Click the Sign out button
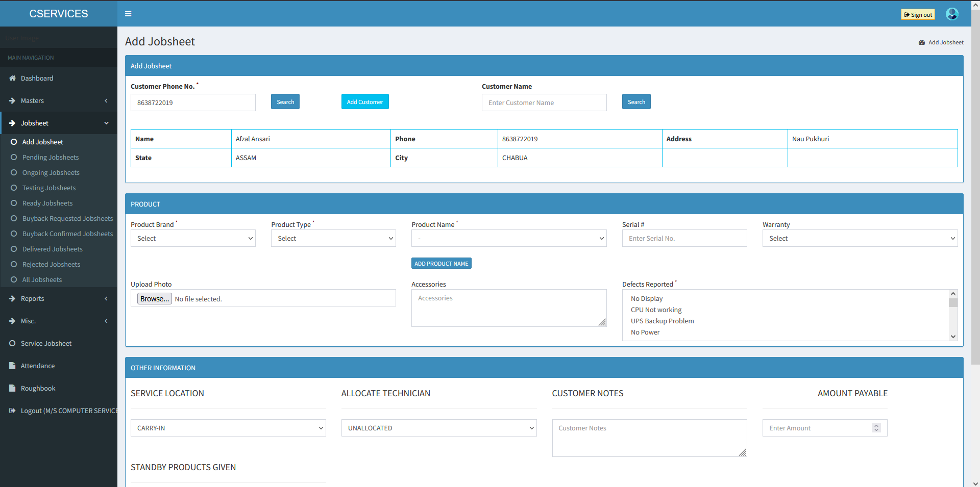The width and height of the screenshot is (980, 487). pyautogui.click(x=918, y=15)
